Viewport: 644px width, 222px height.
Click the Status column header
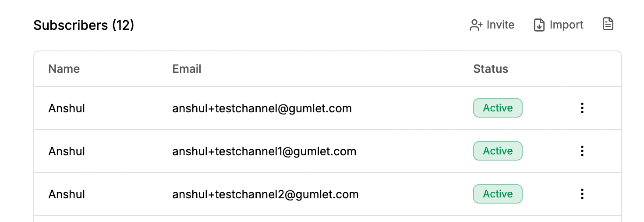click(491, 69)
